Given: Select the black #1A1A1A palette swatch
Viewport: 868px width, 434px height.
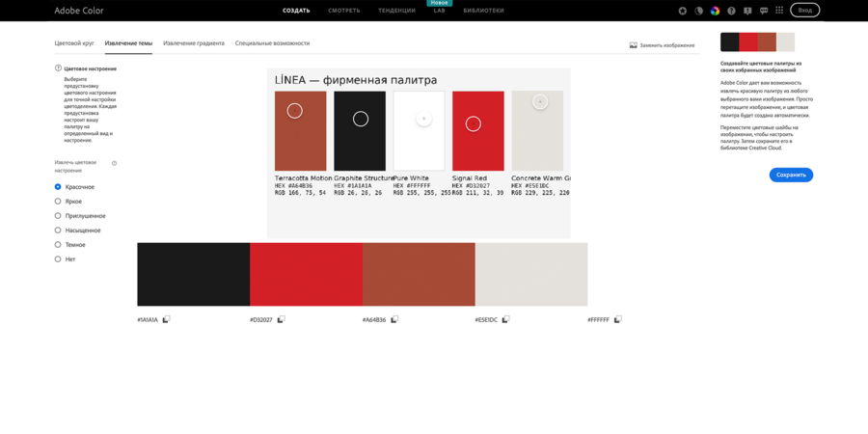Looking at the screenshot, I should 193,274.
